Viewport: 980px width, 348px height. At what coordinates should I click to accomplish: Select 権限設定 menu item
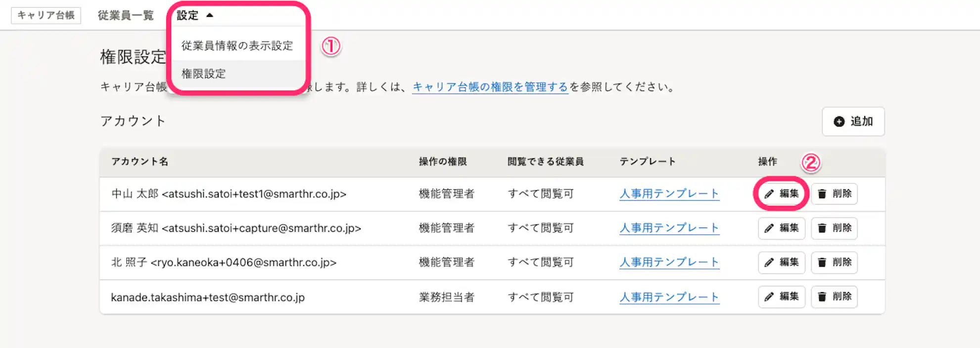(x=237, y=74)
